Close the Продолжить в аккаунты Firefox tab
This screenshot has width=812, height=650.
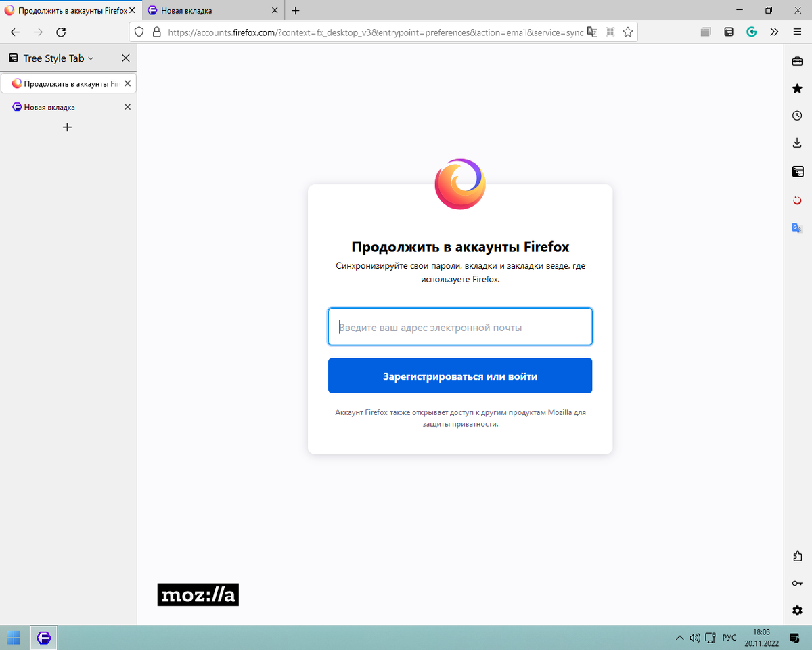coord(133,11)
